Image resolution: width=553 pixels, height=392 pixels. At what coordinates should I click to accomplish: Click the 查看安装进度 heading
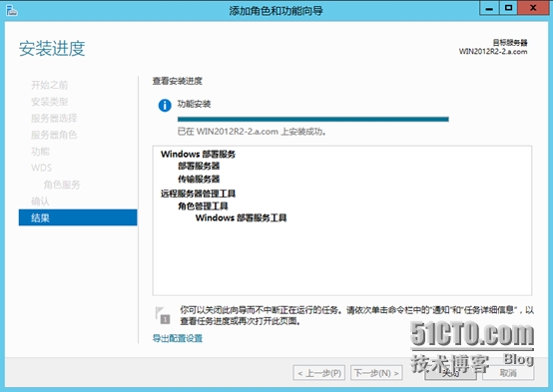coord(178,81)
